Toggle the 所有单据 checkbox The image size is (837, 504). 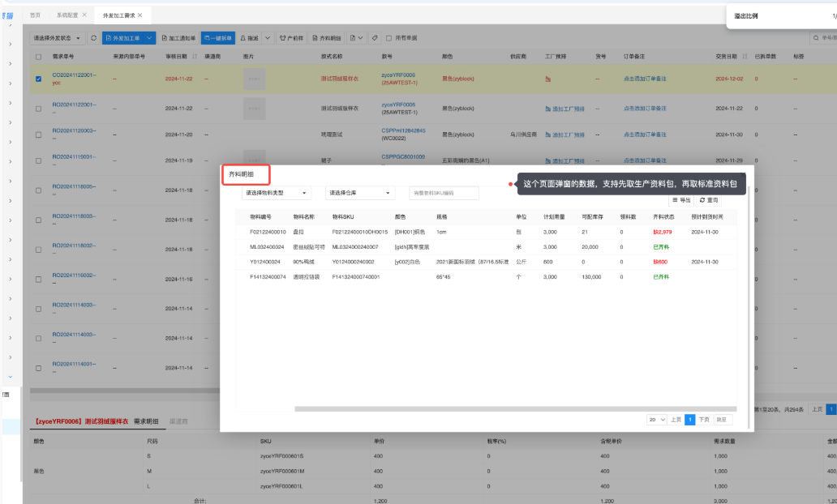[x=388, y=38]
